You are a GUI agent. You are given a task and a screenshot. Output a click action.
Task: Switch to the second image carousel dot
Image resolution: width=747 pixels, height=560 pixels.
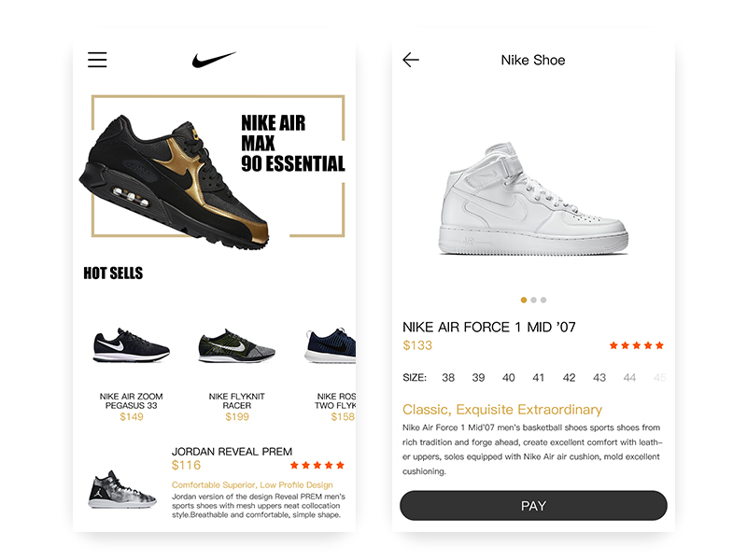point(533,300)
